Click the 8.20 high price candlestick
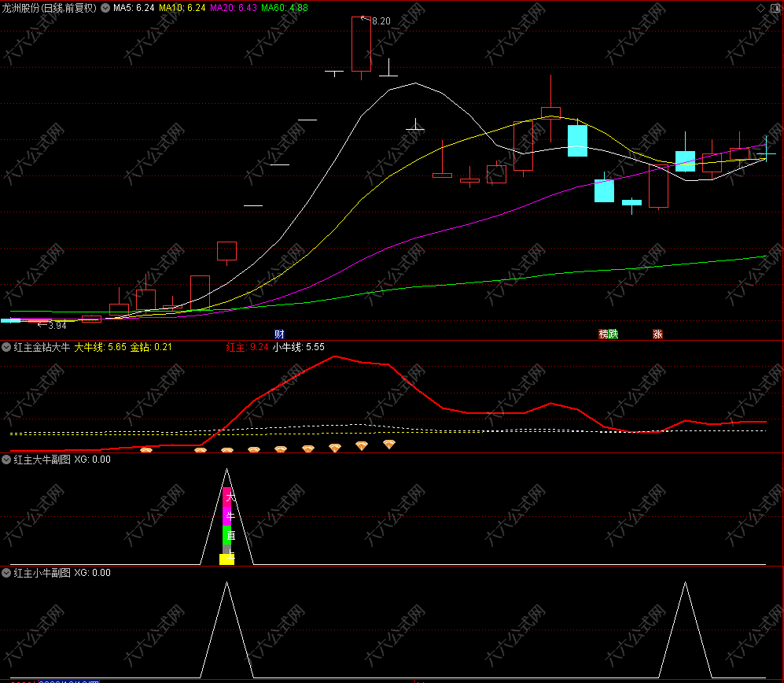Screen dimensions: 784x683 pos(361,45)
